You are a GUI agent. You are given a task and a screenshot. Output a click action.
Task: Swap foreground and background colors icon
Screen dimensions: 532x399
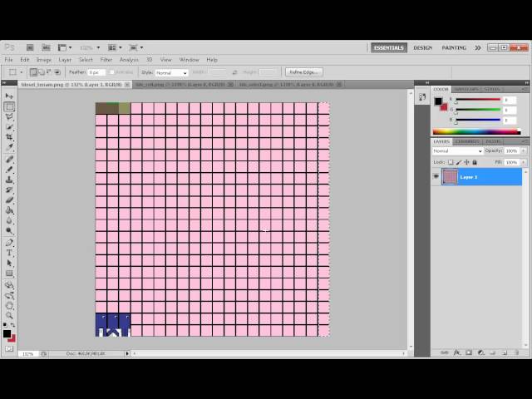point(13,325)
